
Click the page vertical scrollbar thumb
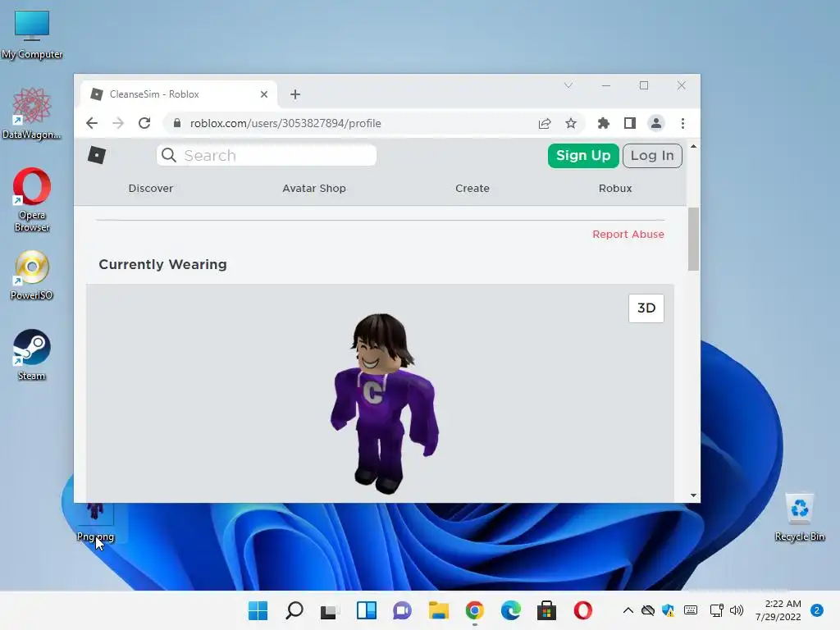click(x=693, y=239)
